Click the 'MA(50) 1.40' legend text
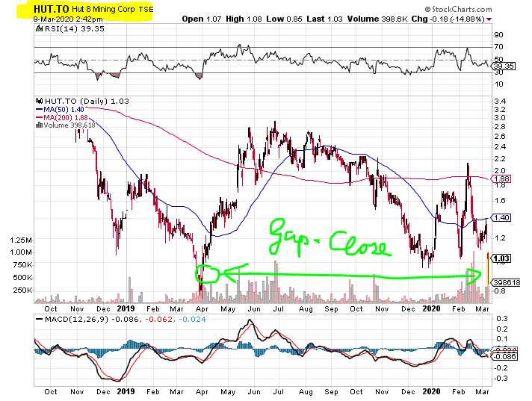The height and width of the screenshot is (401, 532). click(x=64, y=110)
